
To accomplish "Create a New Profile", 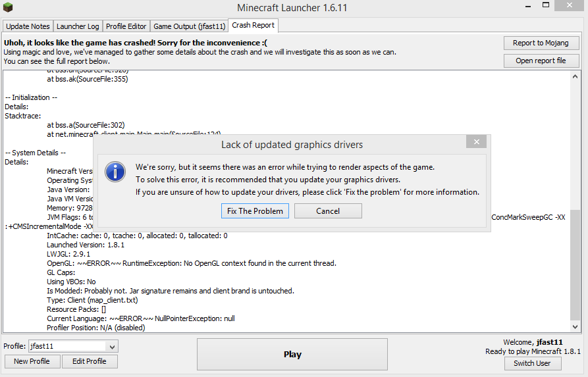I will click(32, 361).
